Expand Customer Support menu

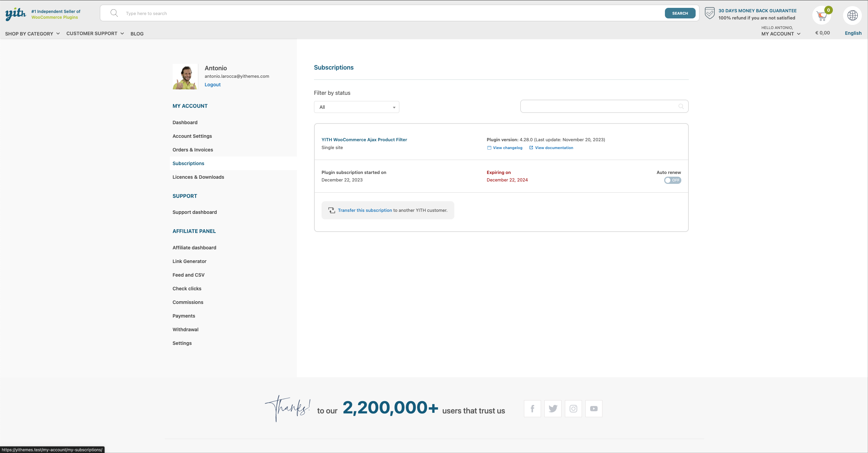click(x=95, y=33)
